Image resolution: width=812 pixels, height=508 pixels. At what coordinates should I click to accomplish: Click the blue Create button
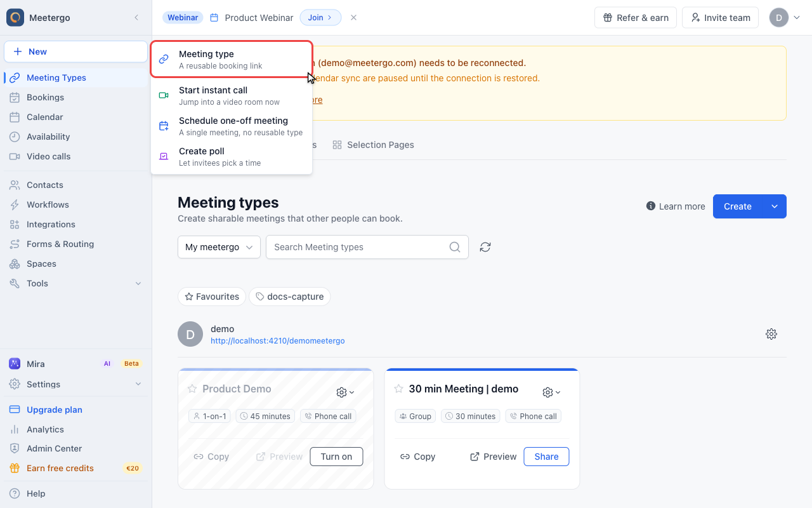(738, 206)
